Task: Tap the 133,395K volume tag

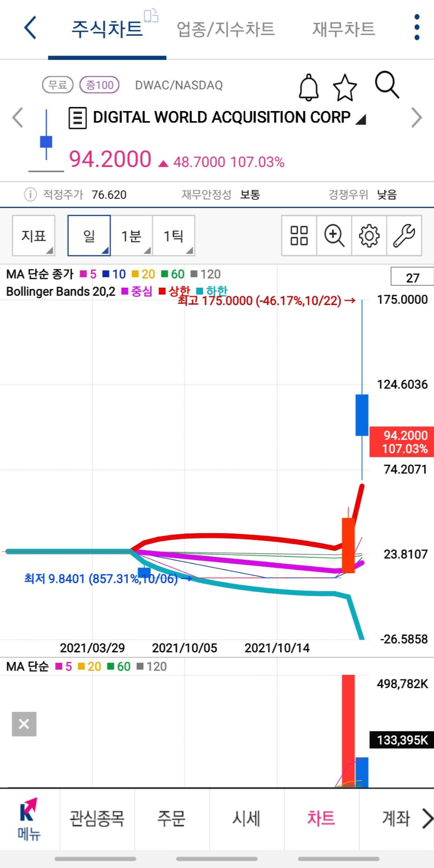Action: click(402, 740)
